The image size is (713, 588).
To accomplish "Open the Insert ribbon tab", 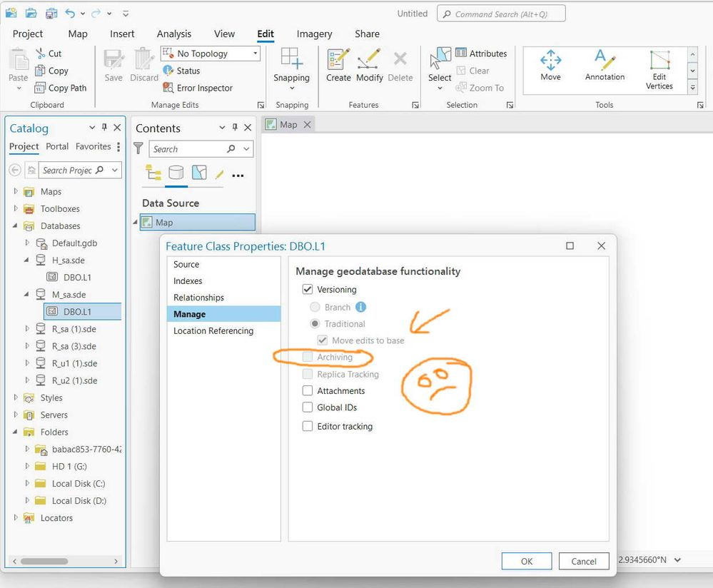I will 122,34.
